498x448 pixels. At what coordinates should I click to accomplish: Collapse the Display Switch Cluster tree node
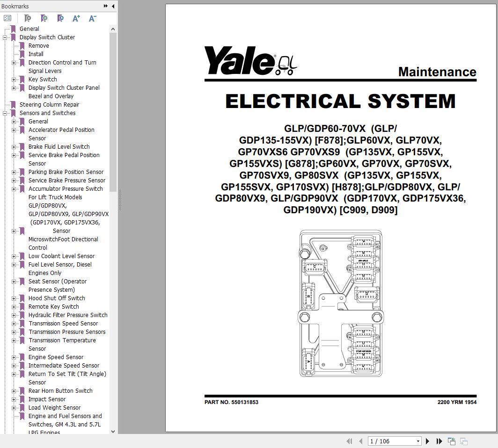(5, 37)
